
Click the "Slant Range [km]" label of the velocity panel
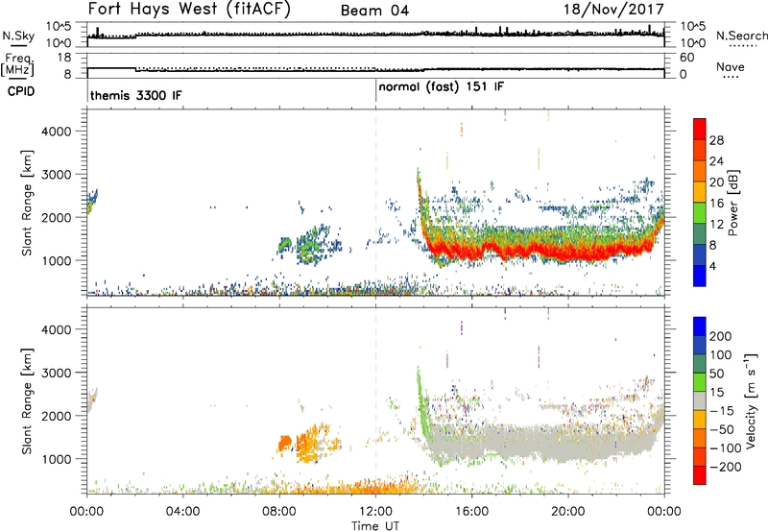pyautogui.click(x=27, y=401)
